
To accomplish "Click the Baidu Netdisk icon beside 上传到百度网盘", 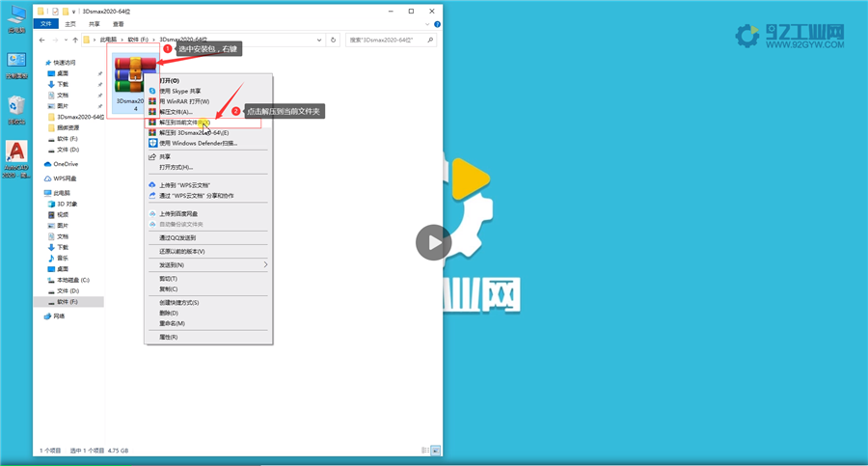I will [152, 214].
